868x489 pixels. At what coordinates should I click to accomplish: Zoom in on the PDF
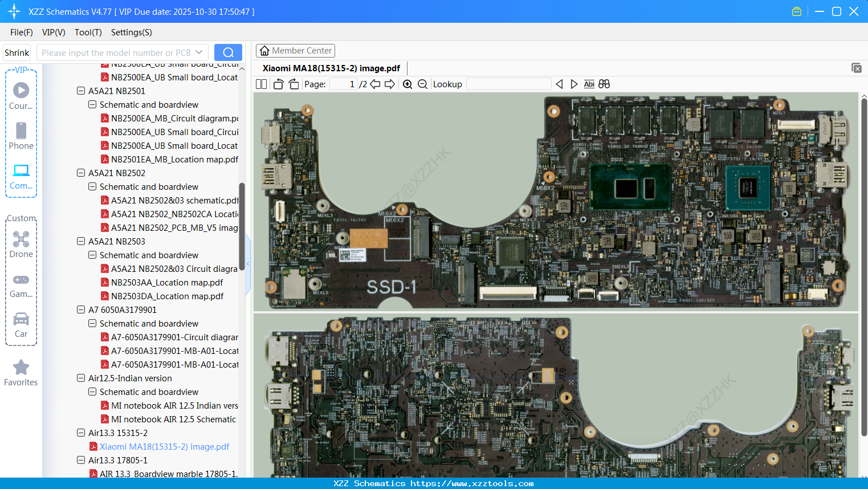pyautogui.click(x=407, y=84)
